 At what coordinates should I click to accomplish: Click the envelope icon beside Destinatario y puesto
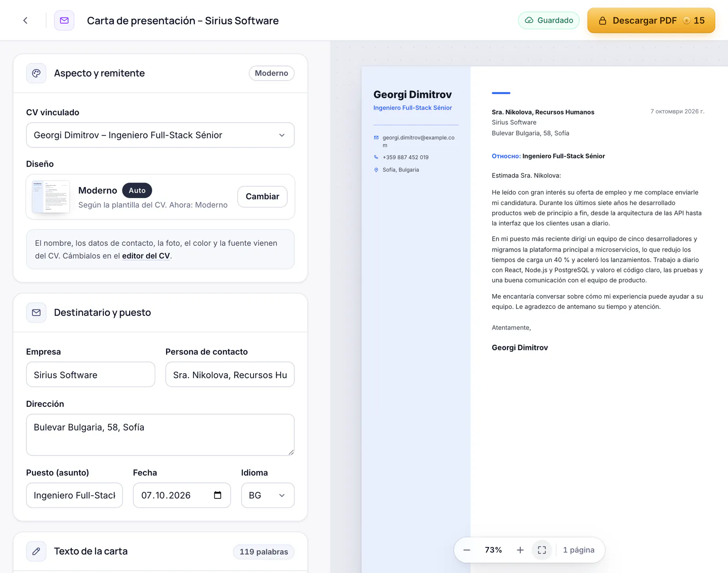tap(36, 313)
